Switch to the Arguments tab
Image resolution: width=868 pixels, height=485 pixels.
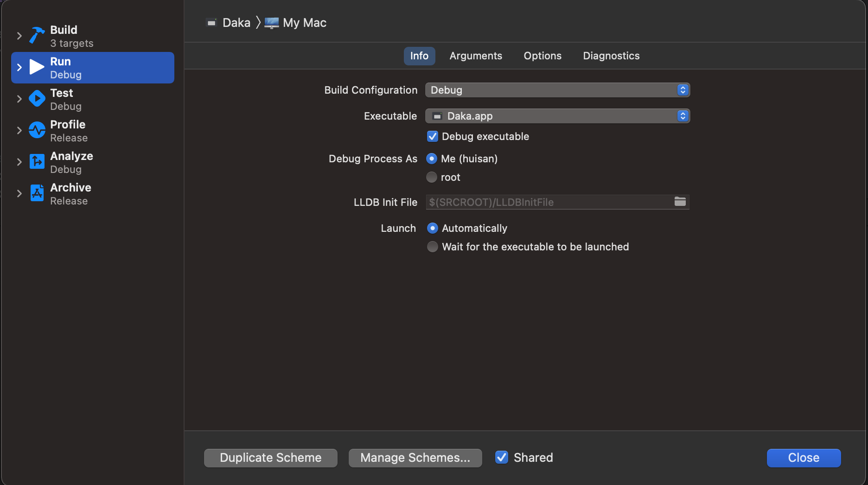(476, 56)
